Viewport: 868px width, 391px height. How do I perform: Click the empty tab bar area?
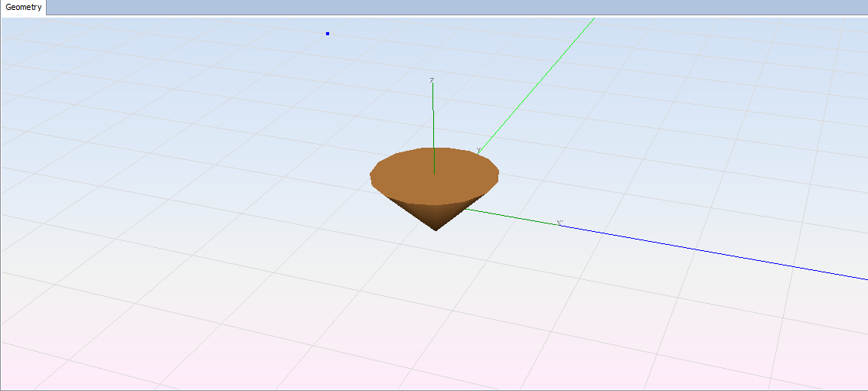[459, 7]
